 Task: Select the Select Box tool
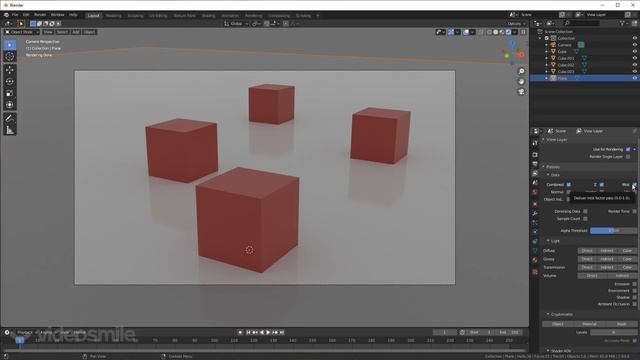[x=10, y=44]
